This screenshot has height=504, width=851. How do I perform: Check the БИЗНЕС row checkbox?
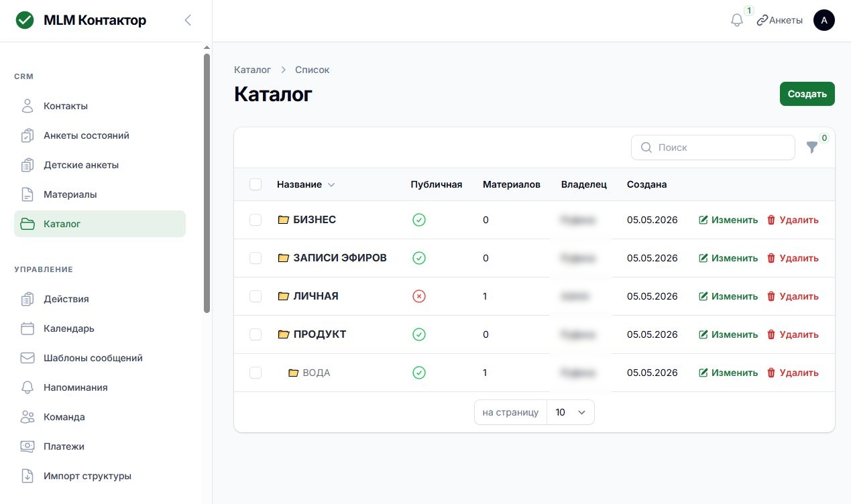pyautogui.click(x=256, y=220)
